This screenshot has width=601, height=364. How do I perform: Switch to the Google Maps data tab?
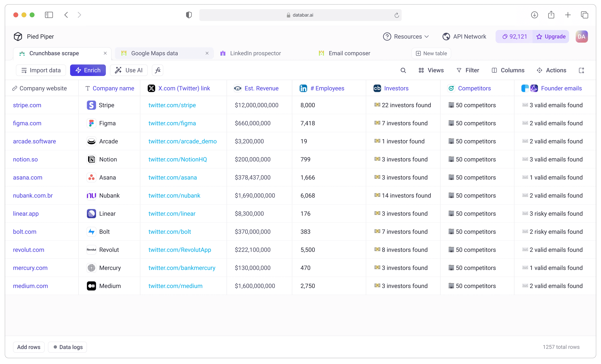coord(155,53)
